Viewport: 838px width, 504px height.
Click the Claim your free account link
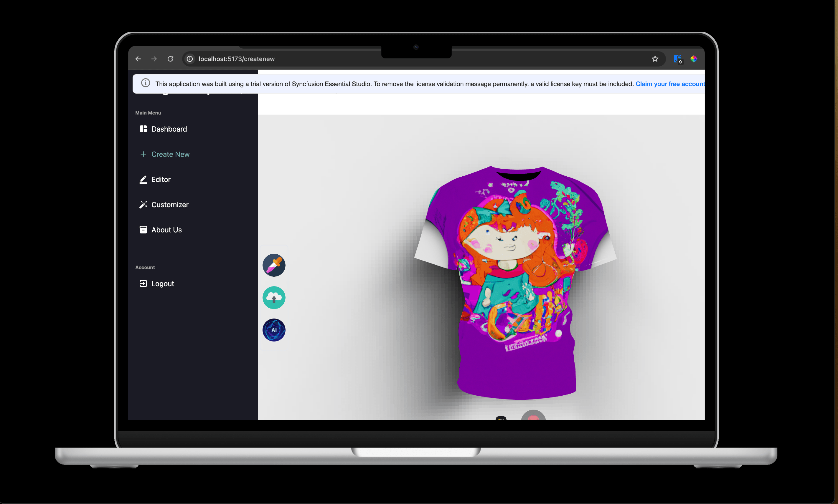670,84
